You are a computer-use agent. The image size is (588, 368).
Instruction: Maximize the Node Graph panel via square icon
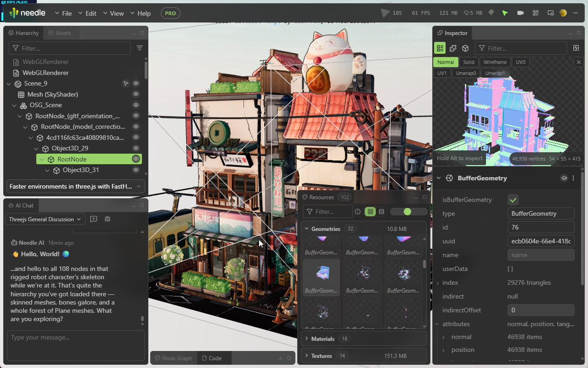point(289,358)
